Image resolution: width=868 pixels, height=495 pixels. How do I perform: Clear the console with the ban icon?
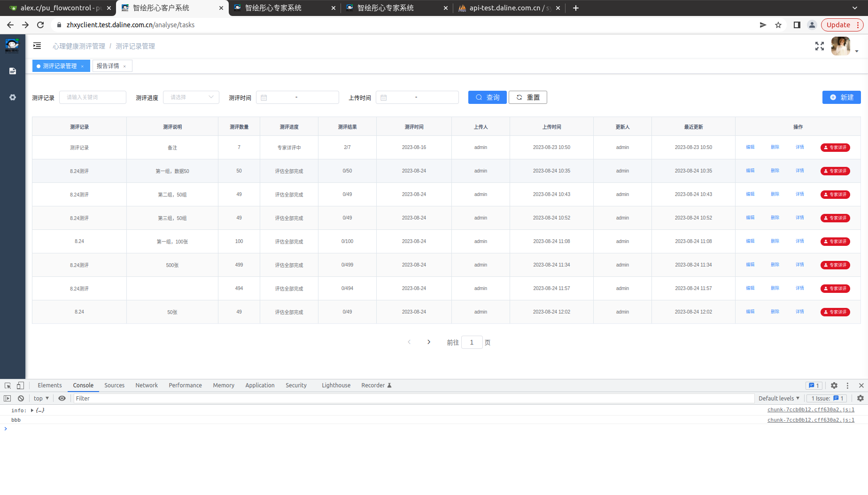click(21, 398)
